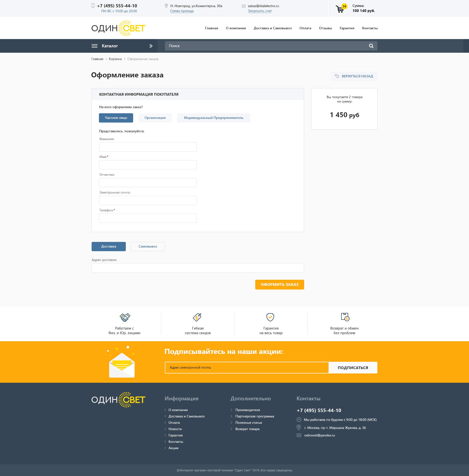Click the Схема проезда link

(x=182, y=11)
